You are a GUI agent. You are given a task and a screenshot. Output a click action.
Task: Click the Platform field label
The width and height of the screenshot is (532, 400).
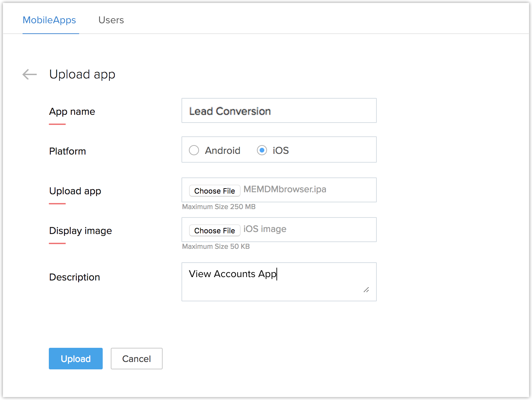(x=68, y=151)
